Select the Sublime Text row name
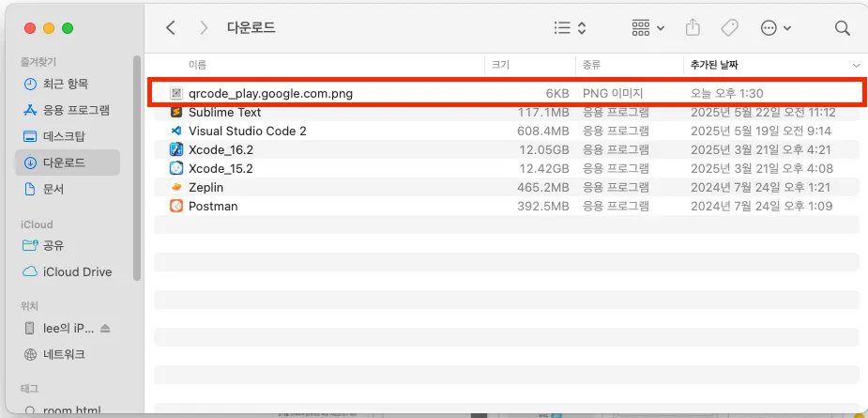868x418 pixels. tap(225, 112)
